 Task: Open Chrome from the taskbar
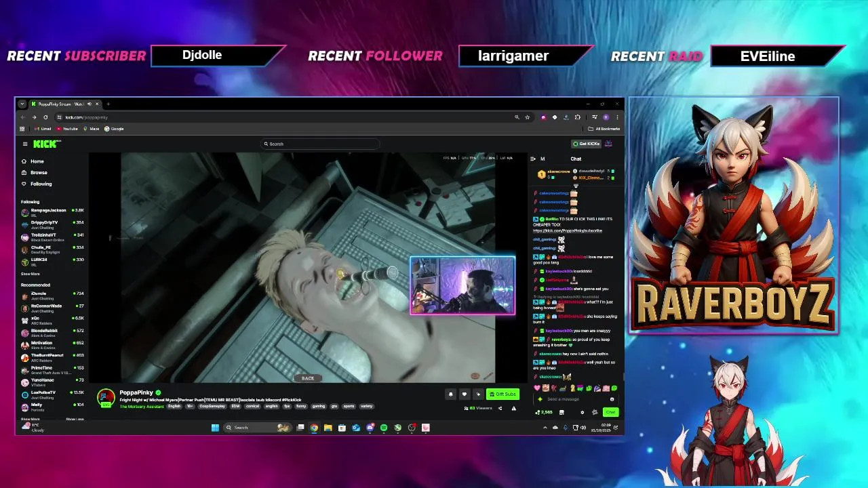[x=314, y=428]
